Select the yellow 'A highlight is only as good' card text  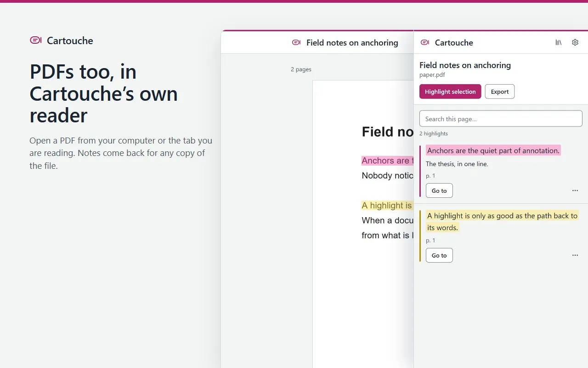coord(502,222)
